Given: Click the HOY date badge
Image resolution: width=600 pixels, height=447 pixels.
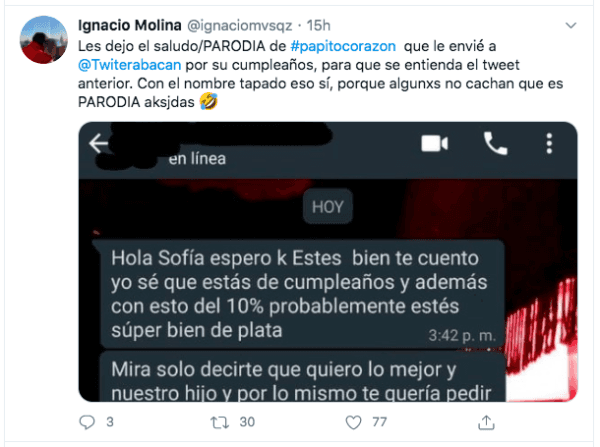Looking at the screenshot, I should click(x=328, y=207).
